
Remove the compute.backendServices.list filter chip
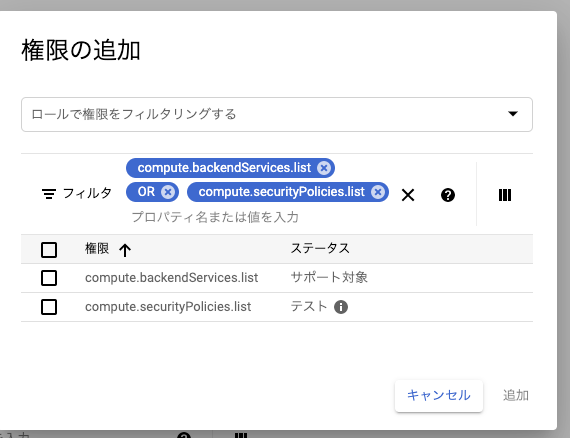pyautogui.click(x=324, y=168)
